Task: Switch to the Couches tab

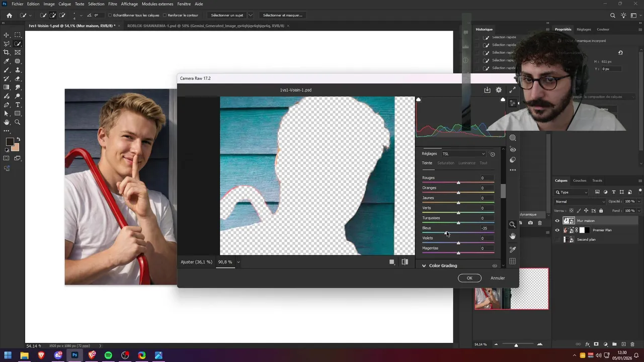Action: point(580,180)
